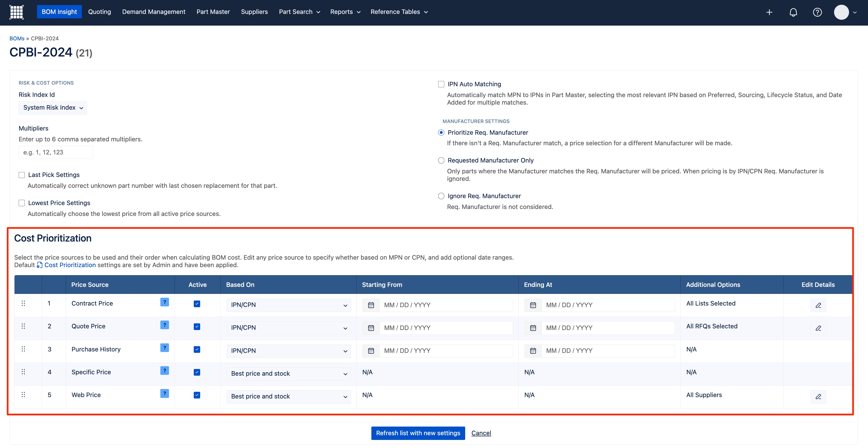Go to BOM Insight tab
Viewport: 868px width, 448px height.
pos(59,12)
